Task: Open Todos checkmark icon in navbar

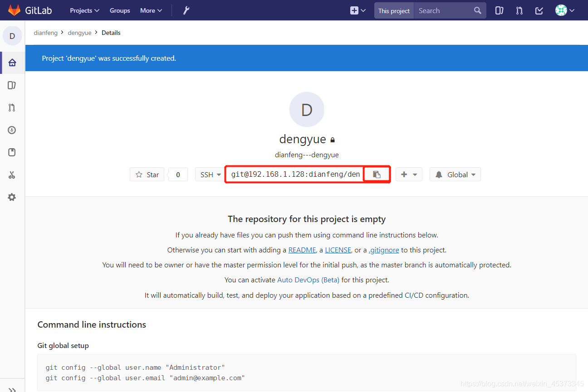Action: pyautogui.click(x=539, y=10)
